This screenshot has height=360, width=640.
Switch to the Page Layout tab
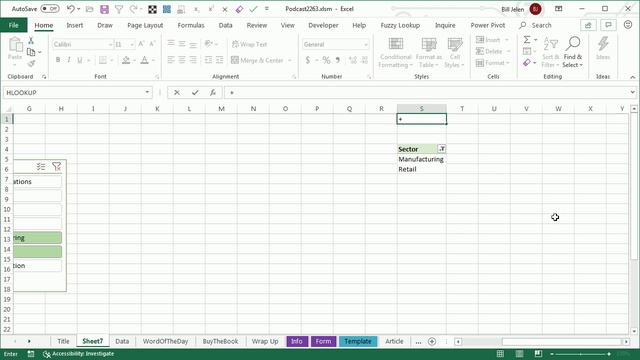tap(145, 25)
